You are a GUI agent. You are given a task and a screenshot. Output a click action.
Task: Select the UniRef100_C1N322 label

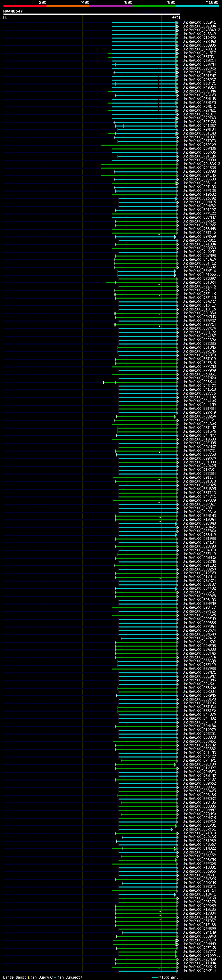(199, 848)
